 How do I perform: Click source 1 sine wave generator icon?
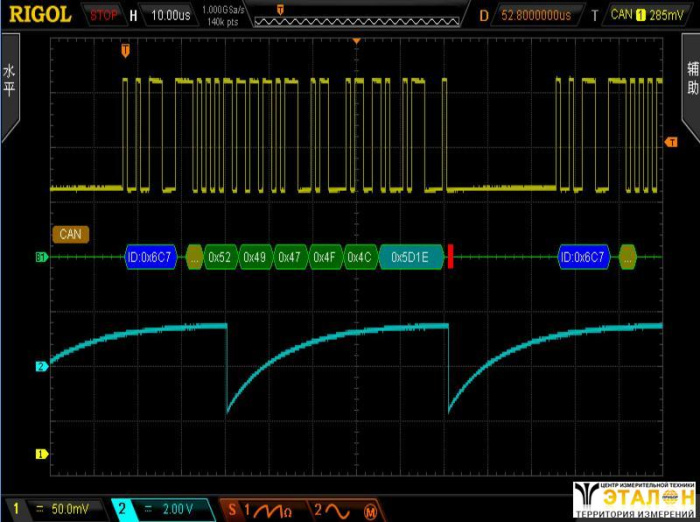262,511
